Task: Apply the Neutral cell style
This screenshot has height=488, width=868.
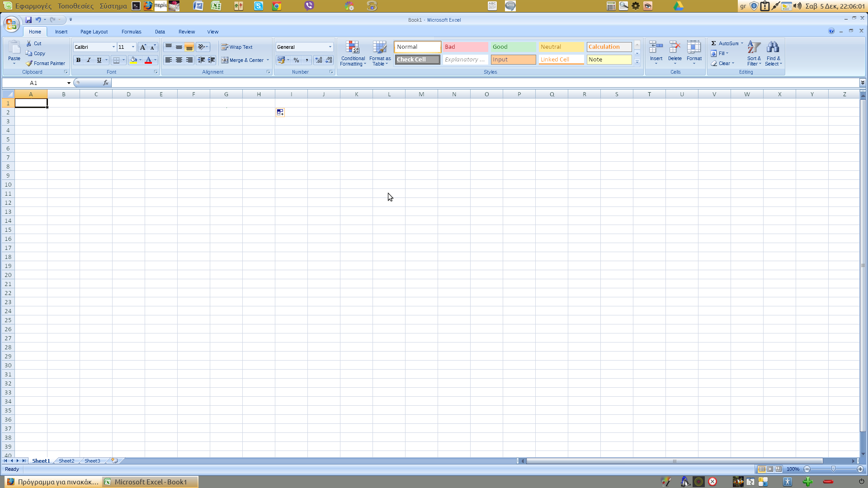Action: coord(561,47)
